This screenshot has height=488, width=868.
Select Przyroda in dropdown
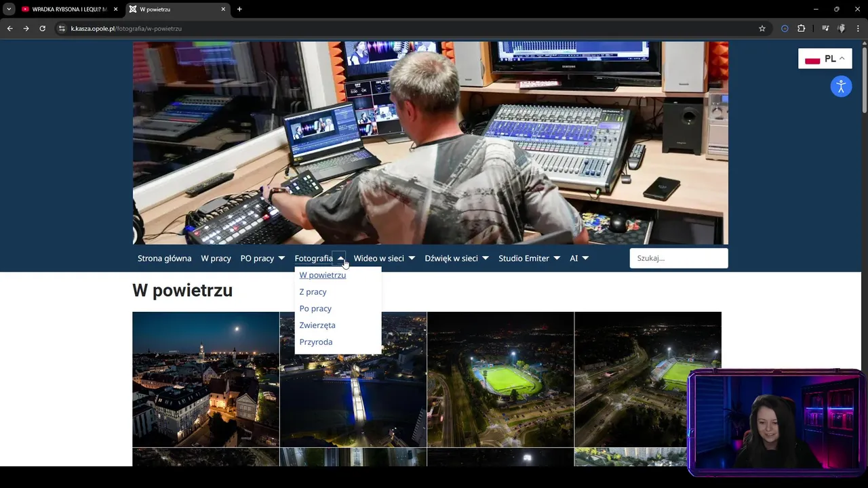[316, 342]
